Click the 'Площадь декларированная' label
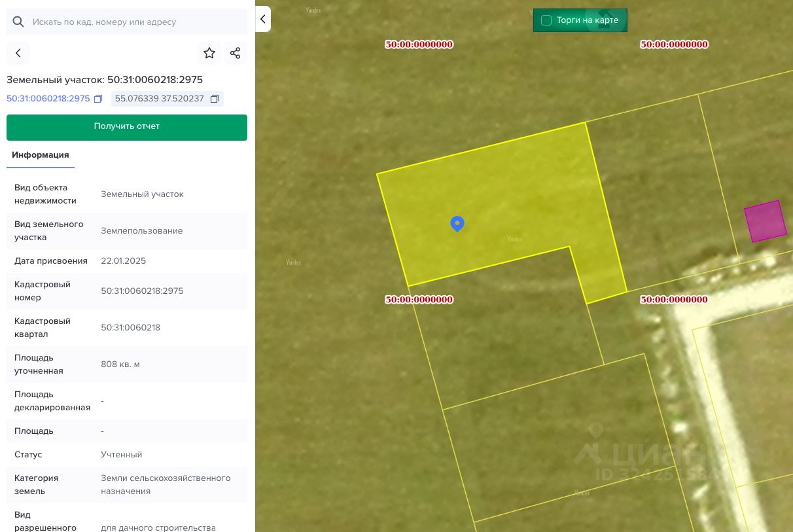793x532 pixels. coord(52,401)
